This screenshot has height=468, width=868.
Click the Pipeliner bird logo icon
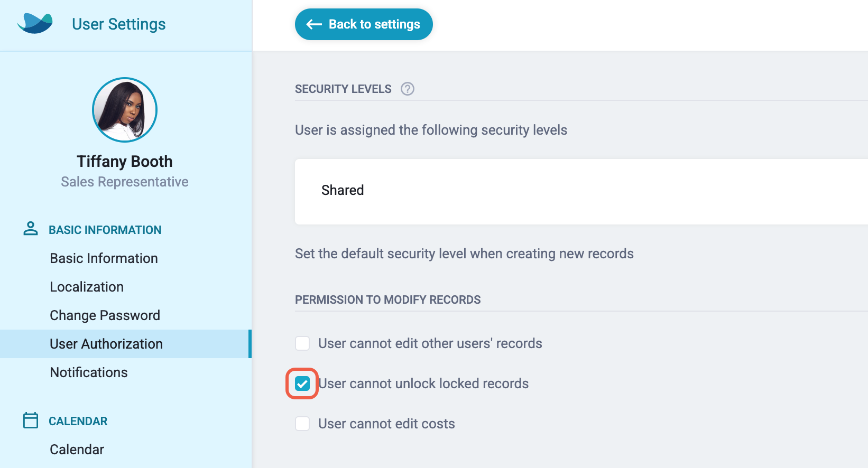coord(35,24)
